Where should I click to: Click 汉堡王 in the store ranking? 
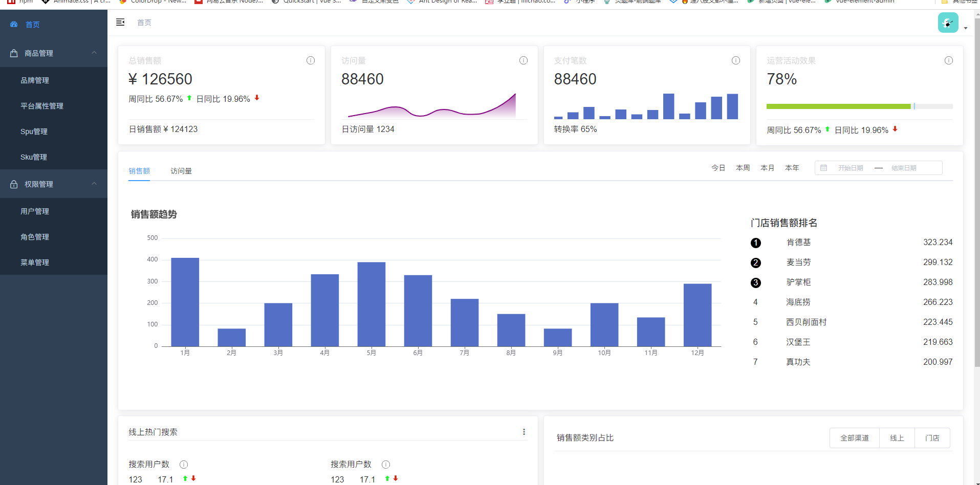[798, 342]
